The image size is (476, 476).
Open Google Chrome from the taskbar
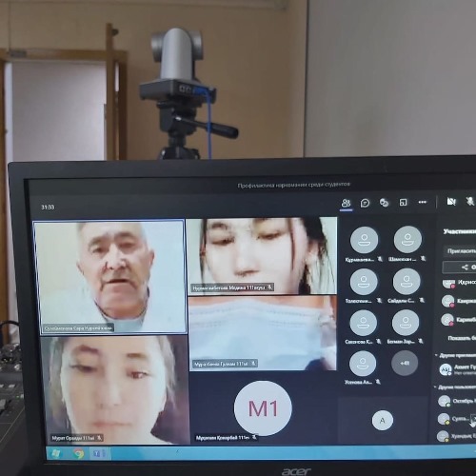pyautogui.click(x=78, y=453)
